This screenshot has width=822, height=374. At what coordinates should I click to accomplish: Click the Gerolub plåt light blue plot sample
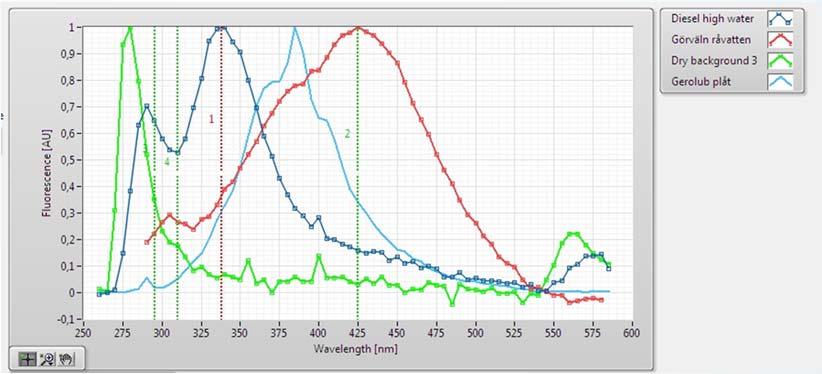click(x=780, y=82)
